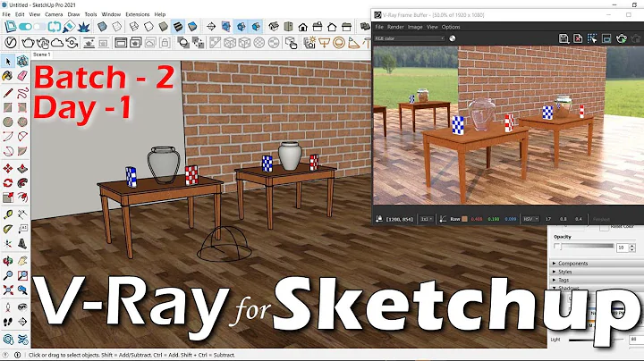Open the SketchUp Camera menu
Screen dimensions: 644x361
coord(54,14)
